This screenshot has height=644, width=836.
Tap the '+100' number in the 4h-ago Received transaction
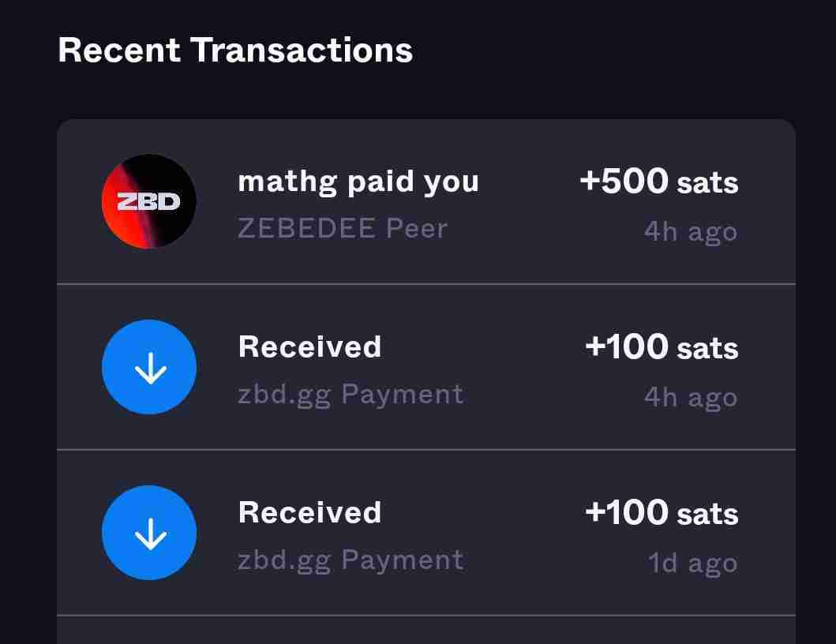(626, 346)
